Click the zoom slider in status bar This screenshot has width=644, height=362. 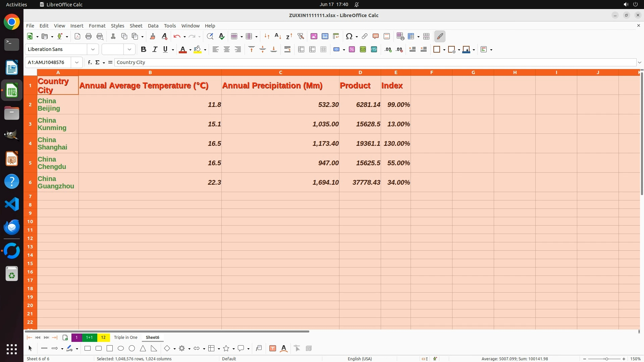(x=606, y=359)
